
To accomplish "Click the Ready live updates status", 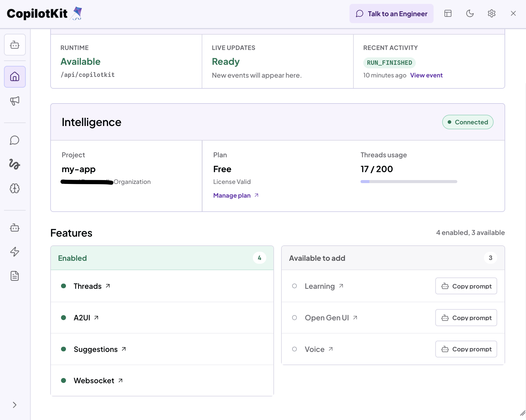I will pos(226,61).
